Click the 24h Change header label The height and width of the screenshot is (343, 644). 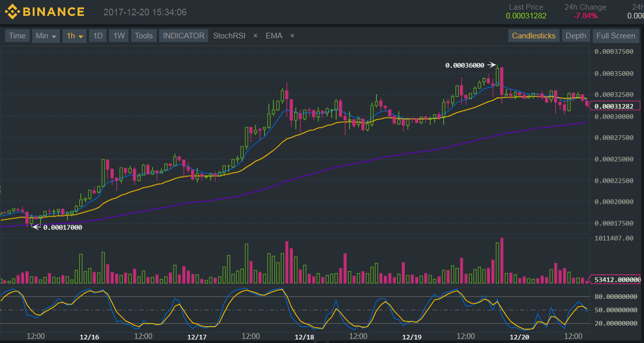tap(586, 7)
